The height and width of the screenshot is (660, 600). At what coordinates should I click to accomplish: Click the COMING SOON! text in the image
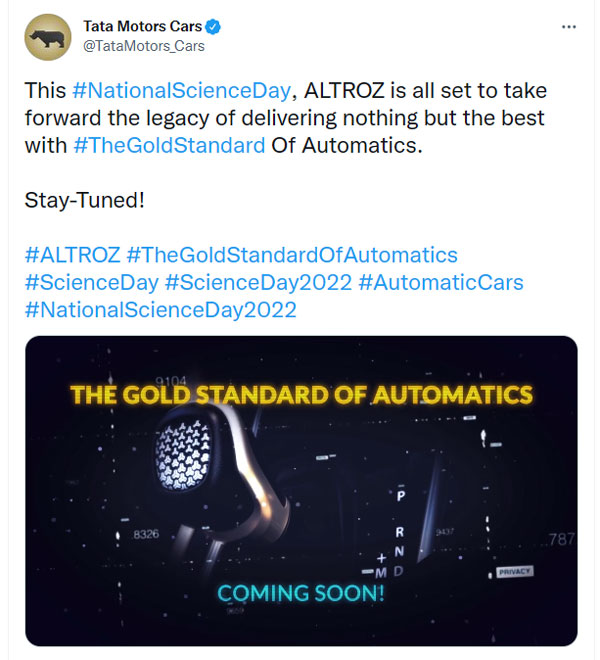pyautogui.click(x=301, y=593)
